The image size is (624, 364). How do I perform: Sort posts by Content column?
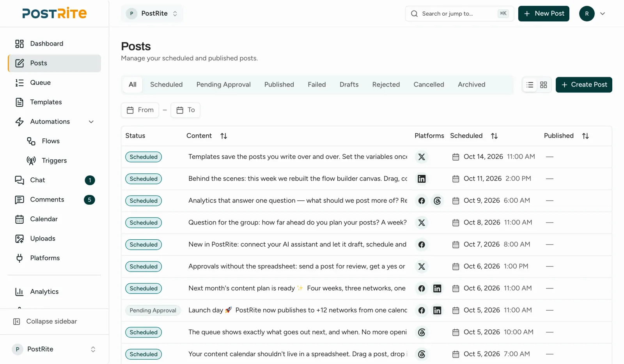coord(223,136)
